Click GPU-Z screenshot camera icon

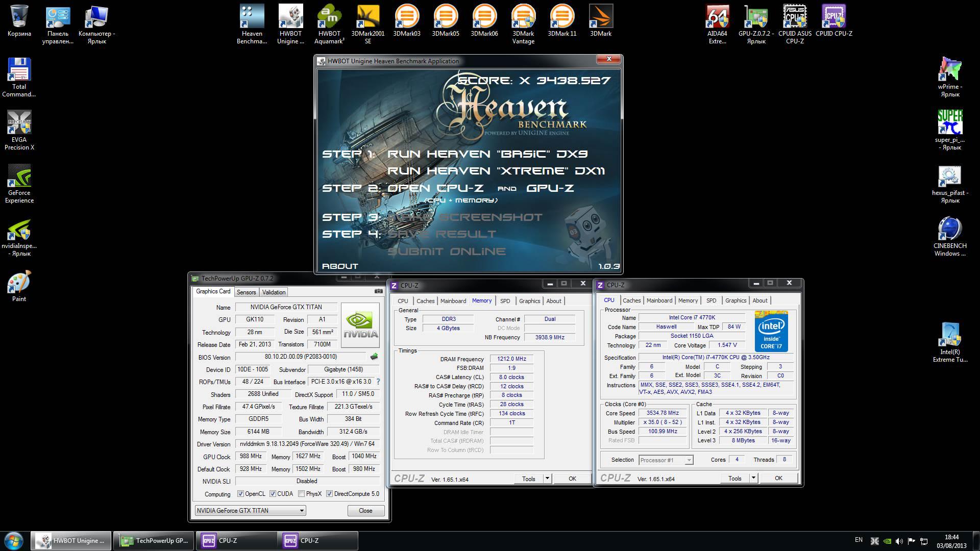click(x=378, y=291)
